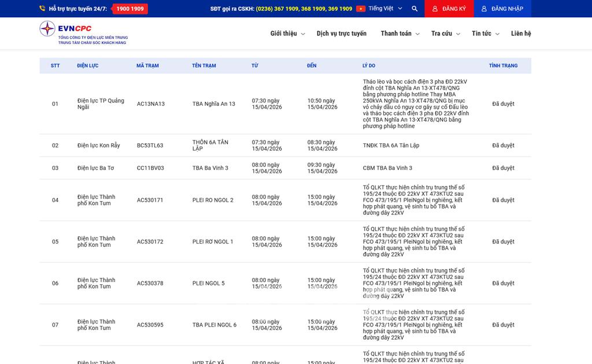Image resolution: width=592 pixels, height=364 pixels.
Task: Click the TÊN TRẠM column header
Action: tap(204, 66)
